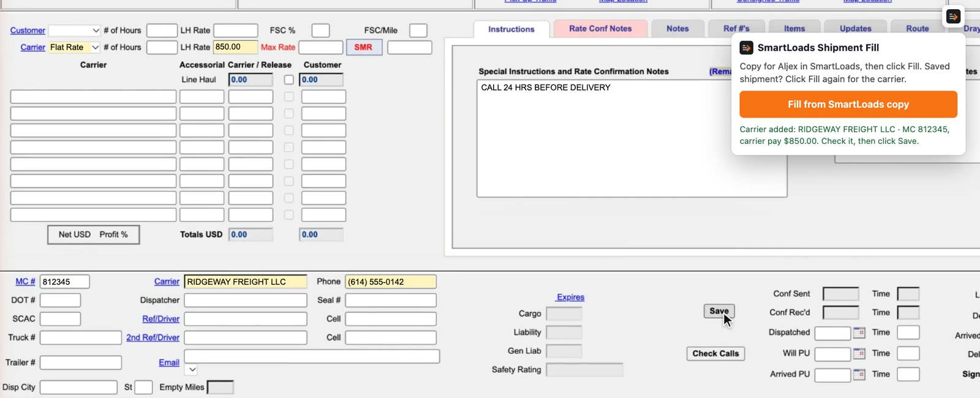Click the Email link
This screenshot has width=980, height=398.
(169, 362)
